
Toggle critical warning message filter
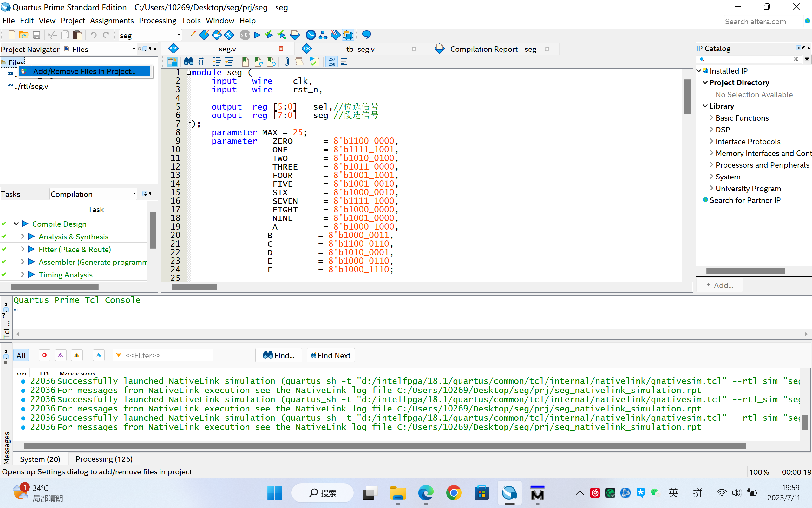(x=60, y=355)
